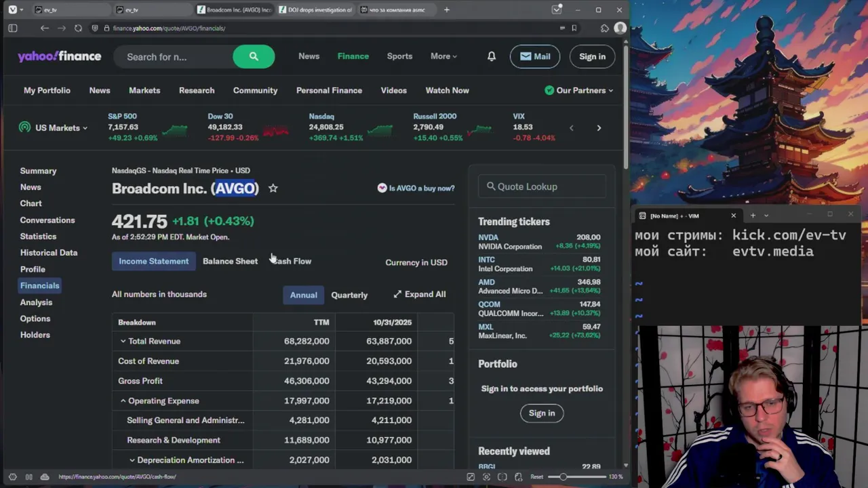Viewport: 868px width, 488px height.
Task: Click the Vivaldi browser menu icon
Action: [x=12, y=9]
